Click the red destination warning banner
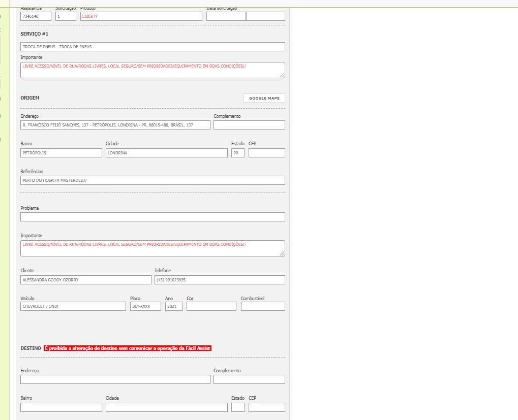 pos(128,348)
